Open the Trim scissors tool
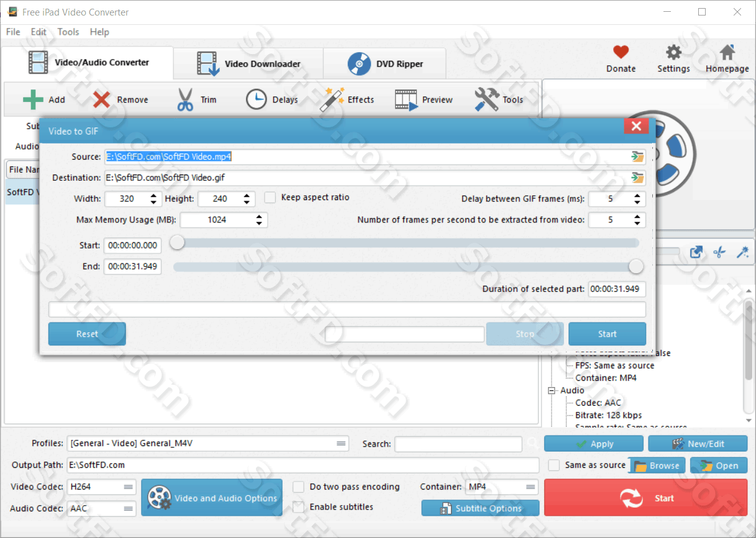The image size is (756, 538). tap(185, 99)
